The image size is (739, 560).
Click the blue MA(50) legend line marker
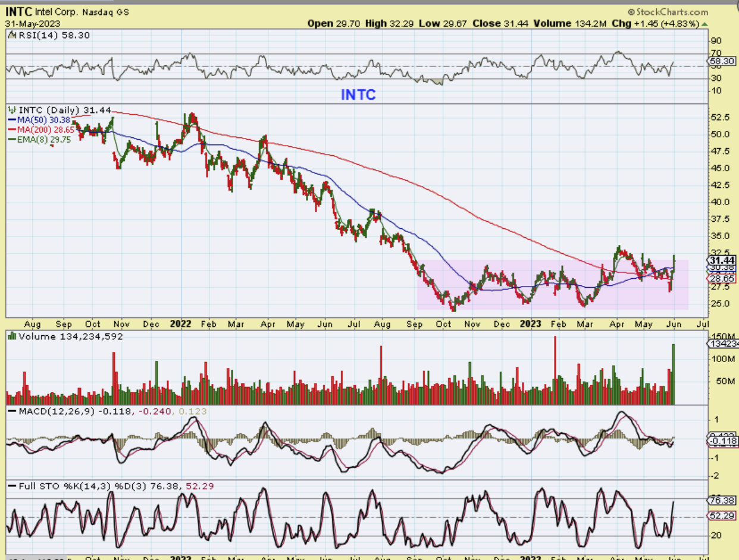point(12,120)
